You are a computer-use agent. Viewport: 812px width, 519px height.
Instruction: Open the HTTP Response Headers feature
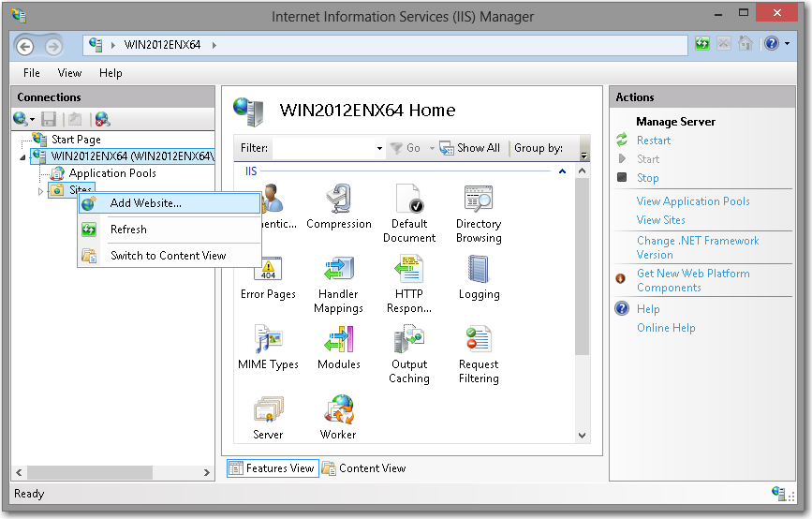click(409, 285)
